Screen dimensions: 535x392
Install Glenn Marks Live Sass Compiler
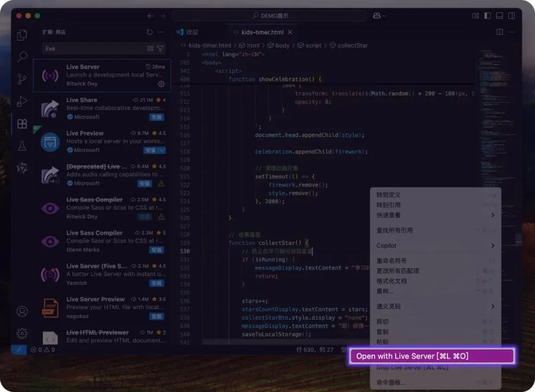tap(157, 250)
